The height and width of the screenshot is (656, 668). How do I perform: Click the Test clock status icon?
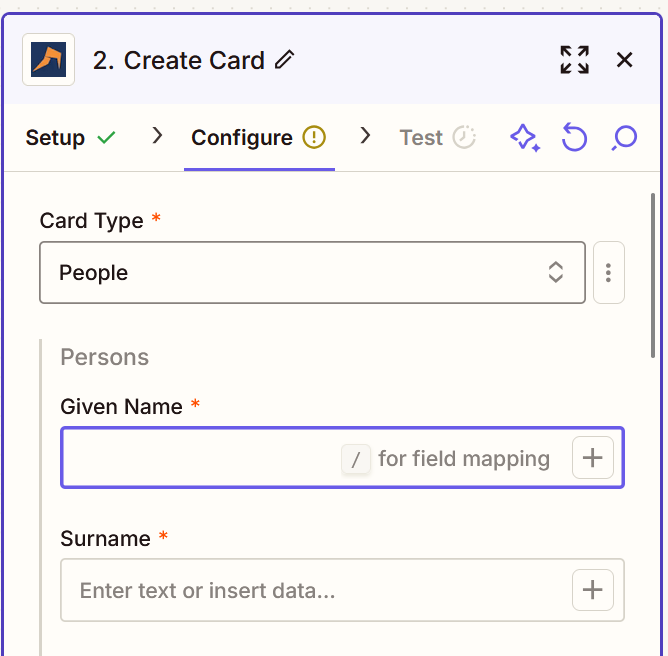coord(464,138)
